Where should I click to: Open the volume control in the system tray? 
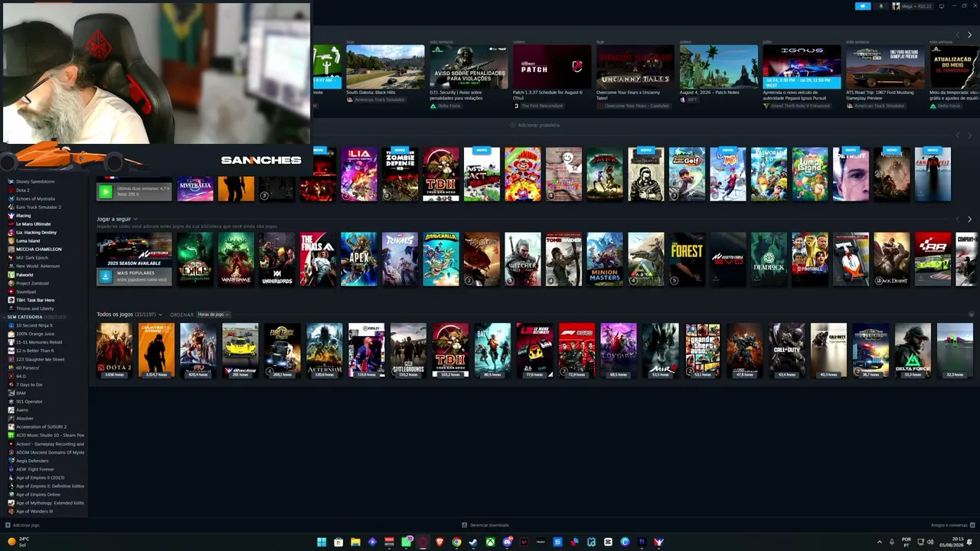(x=930, y=542)
